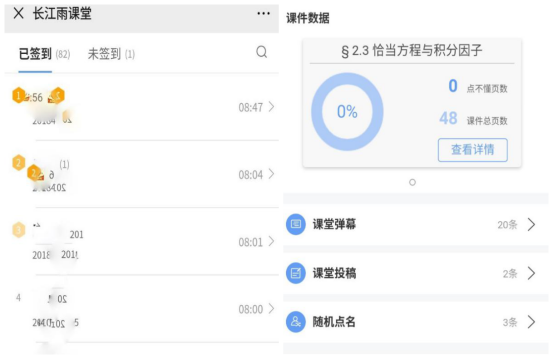Click the 随机点名 blue icon
The height and width of the screenshot is (360, 553).
coord(296,322)
